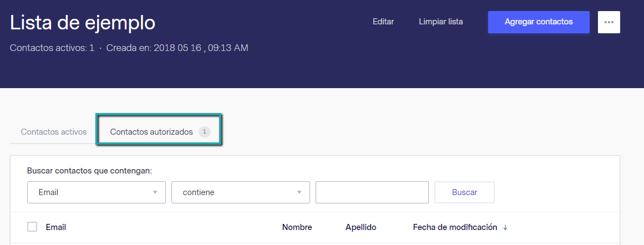Click the Editar link

click(383, 22)
